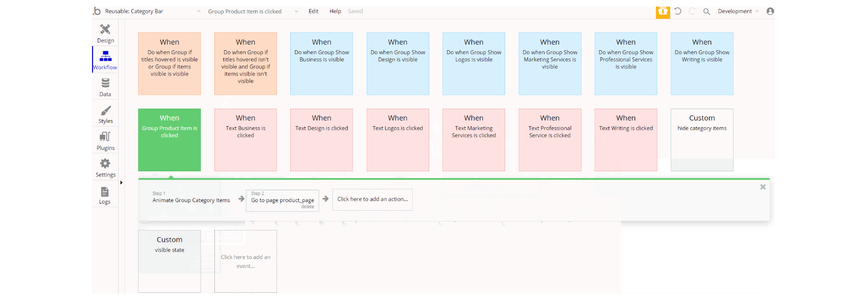868x297 pixels.
Task: Open the user account avatar menu
Action: (x=770, y=11)
